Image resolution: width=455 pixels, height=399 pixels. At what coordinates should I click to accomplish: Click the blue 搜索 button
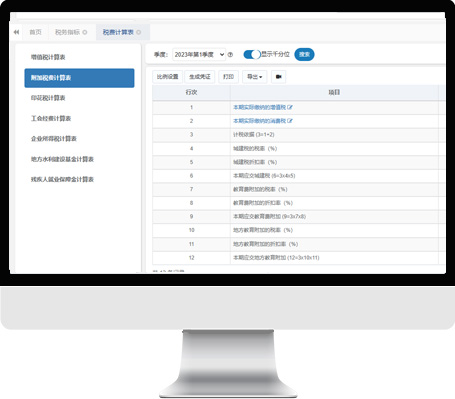tap(304, 54)
